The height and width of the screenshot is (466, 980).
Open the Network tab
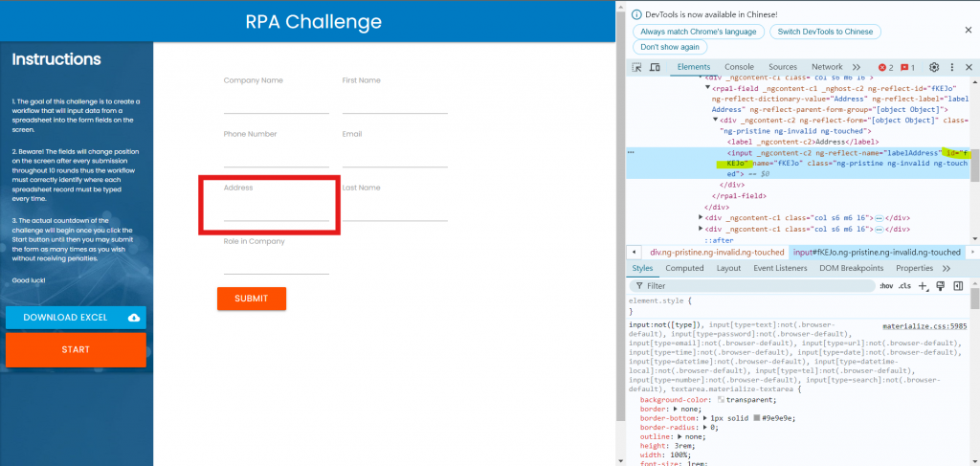coord(827,67)
